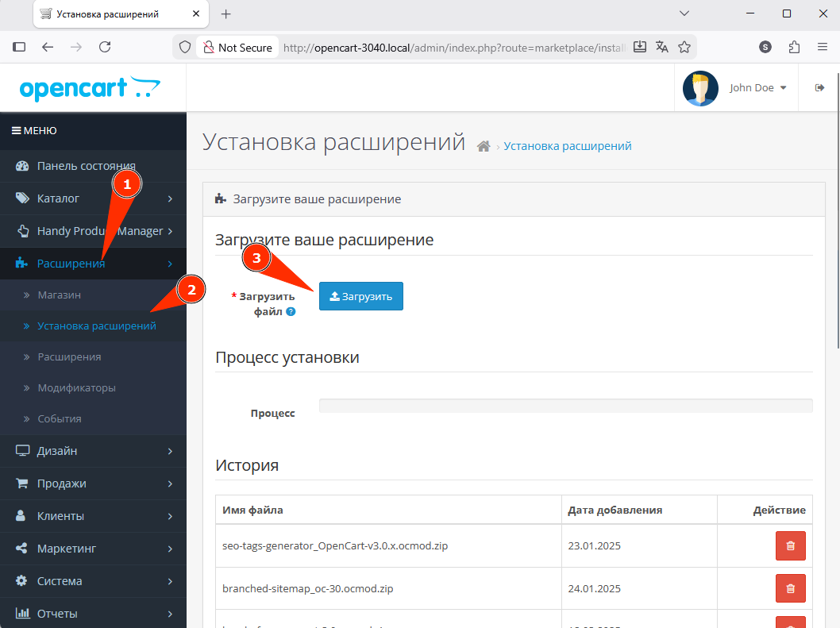Expand the Маркетинг menu chevron
The image size is (840, 628).
(170, 549)
